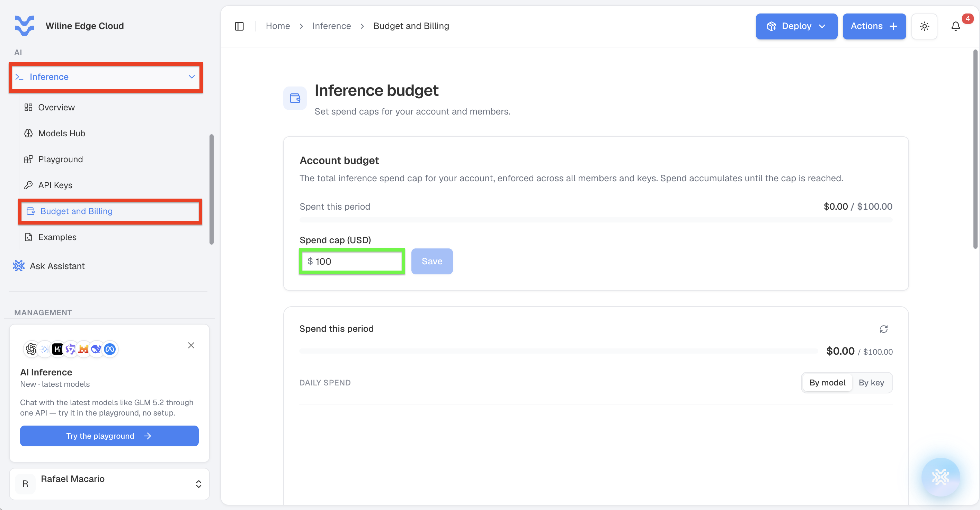Click the sidebar scrollbar
The height and width of the screenshot is (510, 980).
coord(212,189)
